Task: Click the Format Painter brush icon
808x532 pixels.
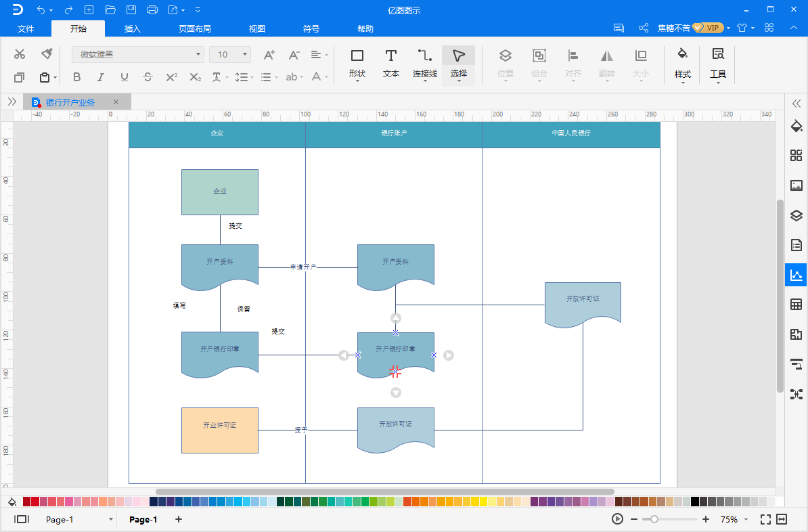Action: click(47, 54)
